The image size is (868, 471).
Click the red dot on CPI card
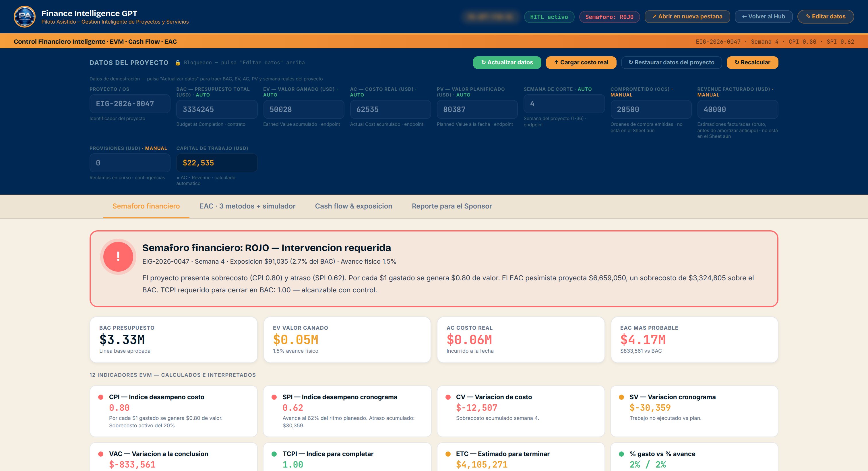[100, 397]
